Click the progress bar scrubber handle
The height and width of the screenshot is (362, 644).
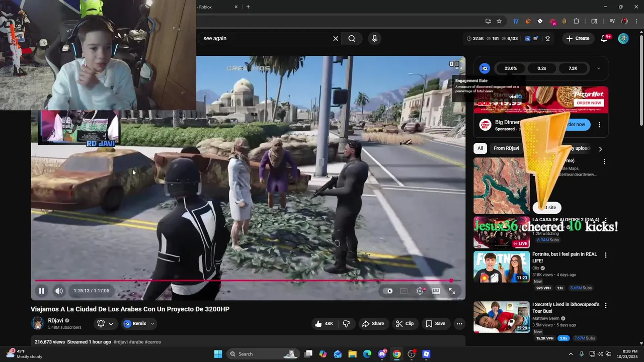tap(451, 281)
